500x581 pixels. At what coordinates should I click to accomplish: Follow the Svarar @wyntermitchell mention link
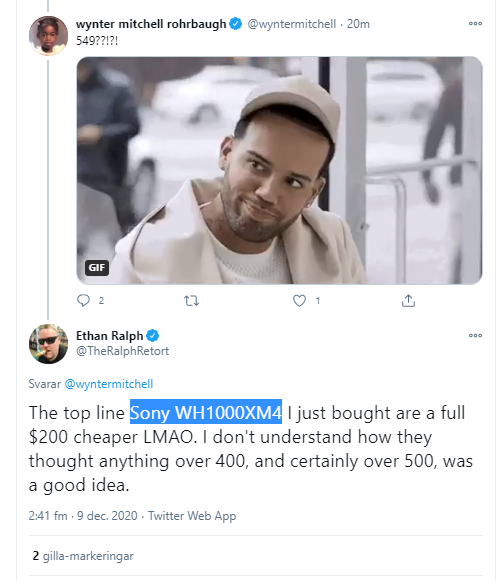click(x=109, y=384)
